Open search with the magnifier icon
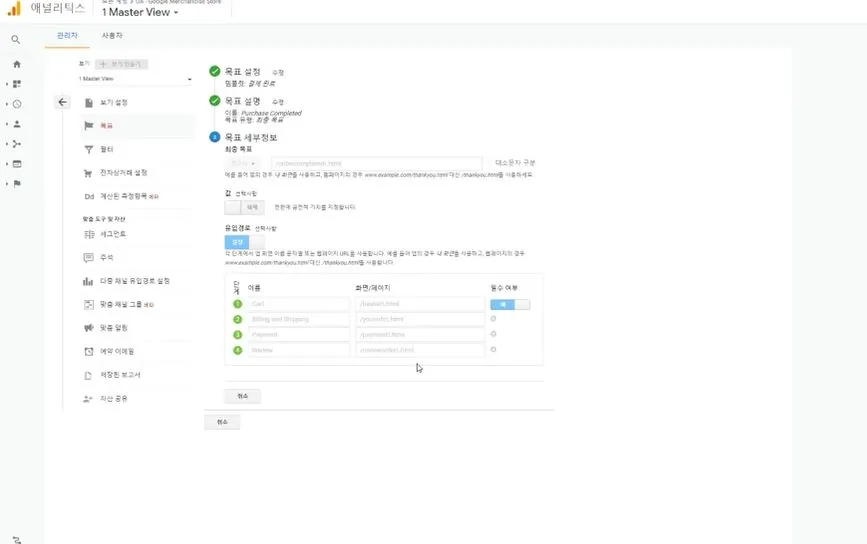The height and width of the screenshot is (544, 867). pyautogui.click(x=15, y=40)
